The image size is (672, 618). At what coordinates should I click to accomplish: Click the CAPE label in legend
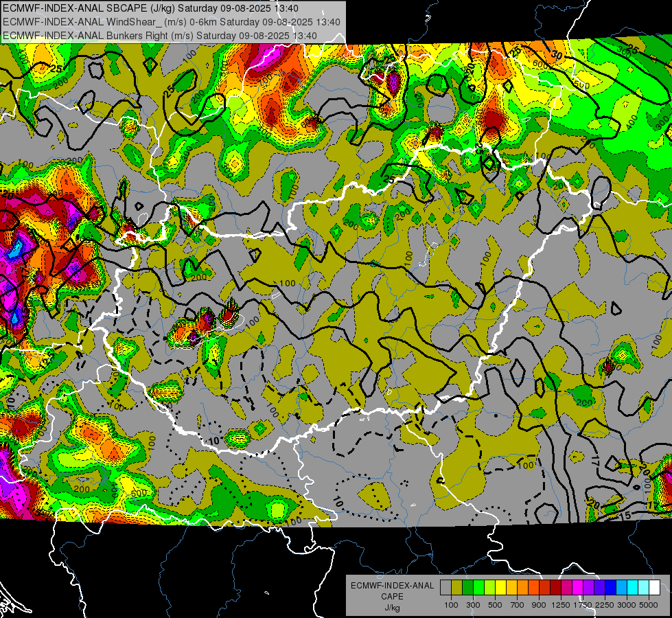coord(392,597)
